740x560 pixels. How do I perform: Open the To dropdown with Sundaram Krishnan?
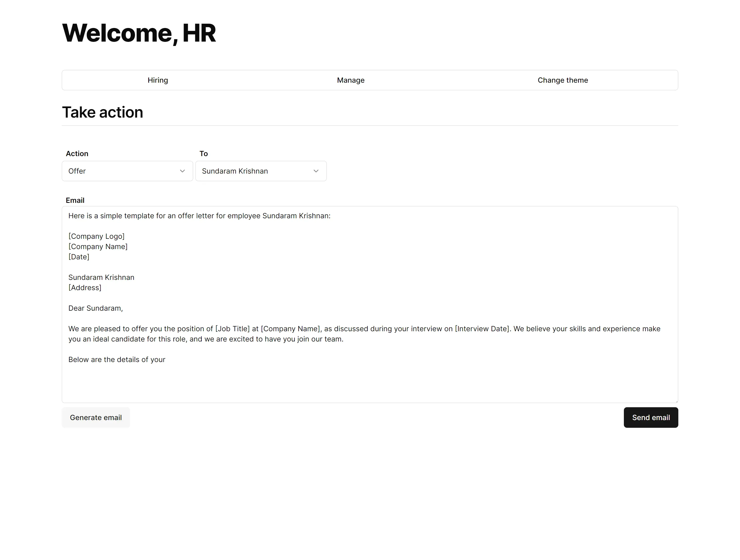click(261, 171)
